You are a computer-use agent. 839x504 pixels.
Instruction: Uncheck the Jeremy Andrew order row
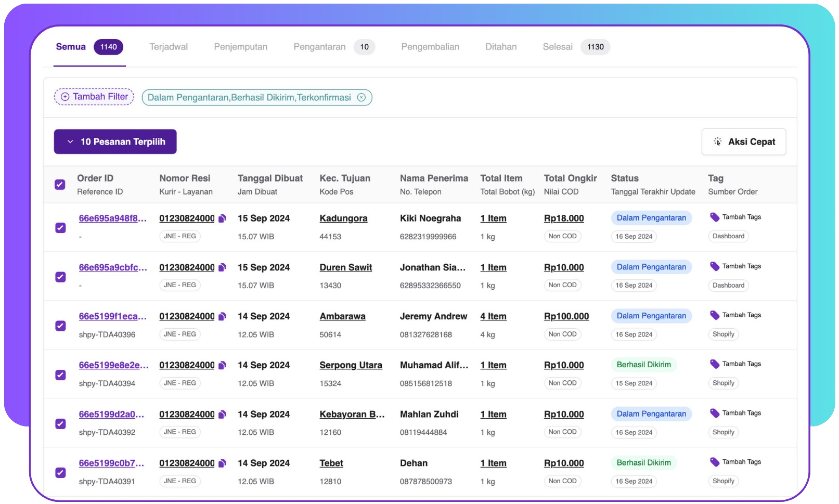pyautogui.click(x=60, y=326)
